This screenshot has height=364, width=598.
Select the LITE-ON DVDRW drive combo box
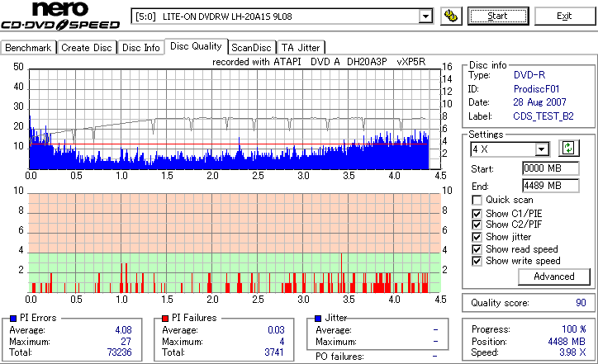tap(282, 17)
